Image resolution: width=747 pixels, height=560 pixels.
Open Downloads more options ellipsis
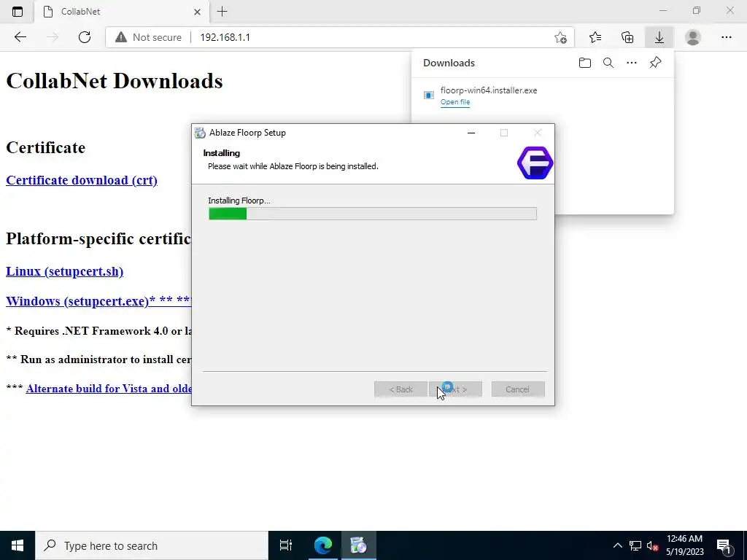[x=632, y=63]
